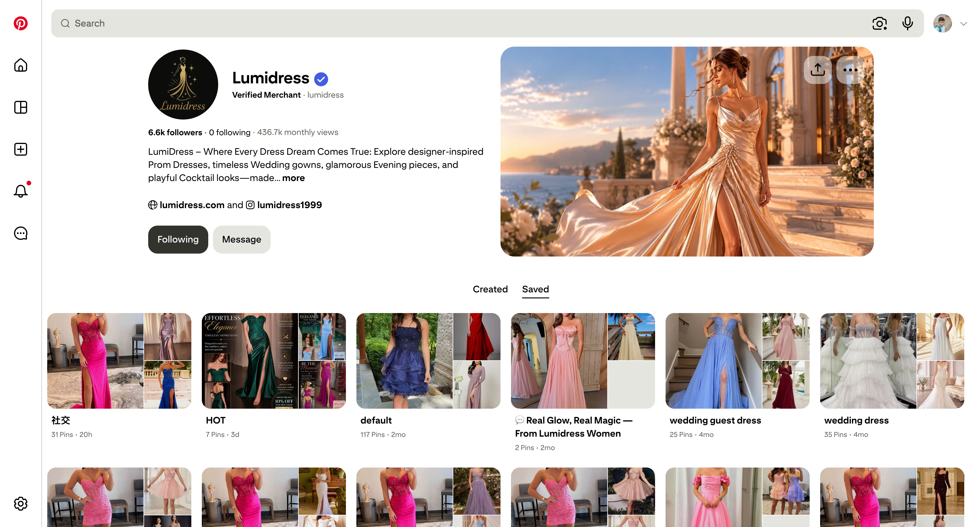Click the '25 Pins · 4mo' text
The height and width of the screenshot is (527, 980).
[x=692, y=435]
